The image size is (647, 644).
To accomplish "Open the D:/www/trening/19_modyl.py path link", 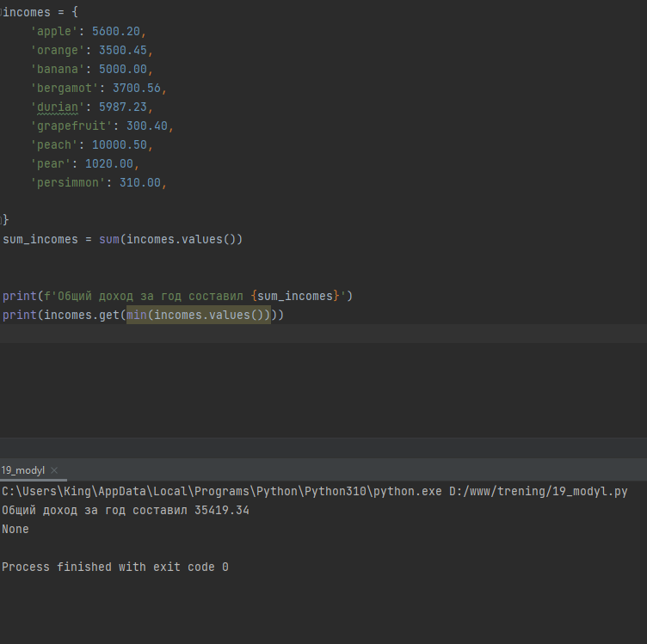I will (x=538, y=492).
